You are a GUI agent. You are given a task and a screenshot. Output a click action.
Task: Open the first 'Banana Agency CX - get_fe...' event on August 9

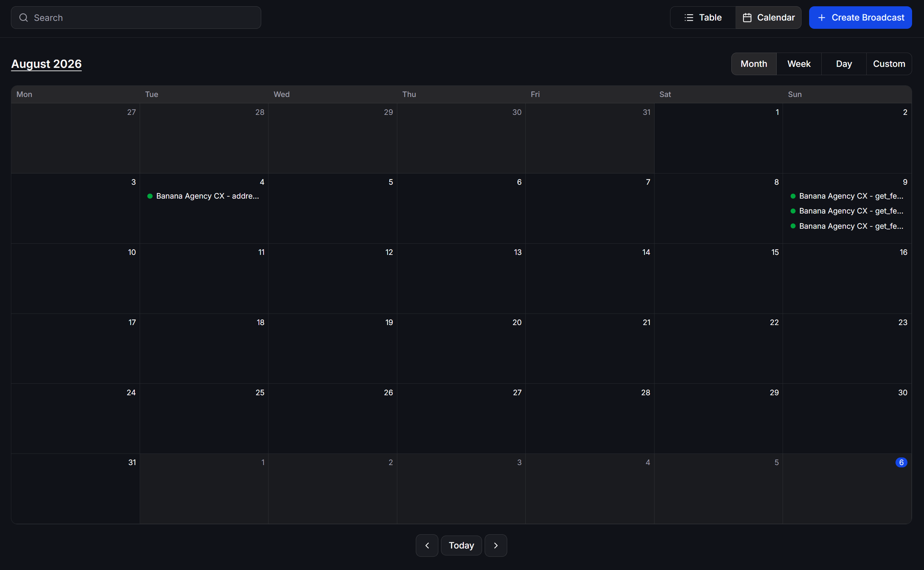point(847,196)
